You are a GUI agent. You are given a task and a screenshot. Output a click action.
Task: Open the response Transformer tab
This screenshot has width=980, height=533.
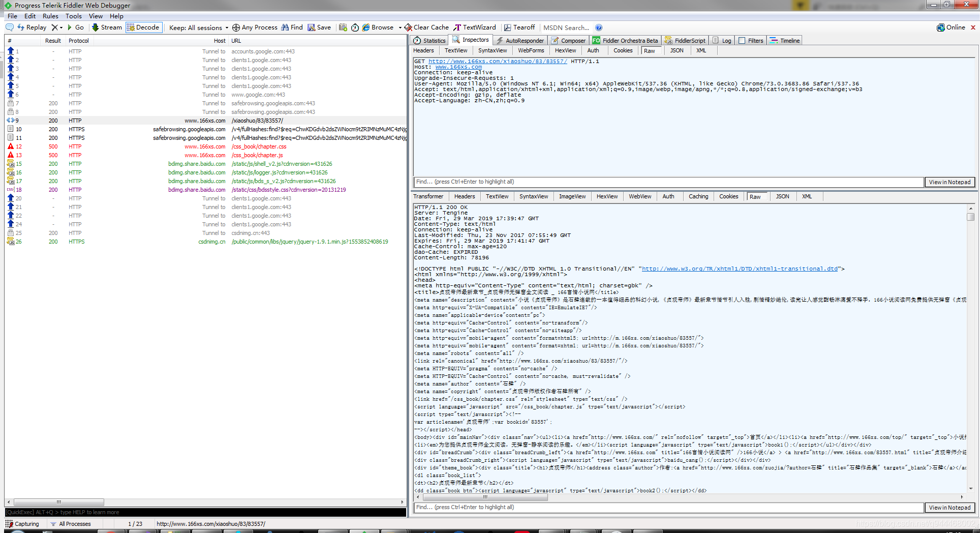click(x=428, y=196)
